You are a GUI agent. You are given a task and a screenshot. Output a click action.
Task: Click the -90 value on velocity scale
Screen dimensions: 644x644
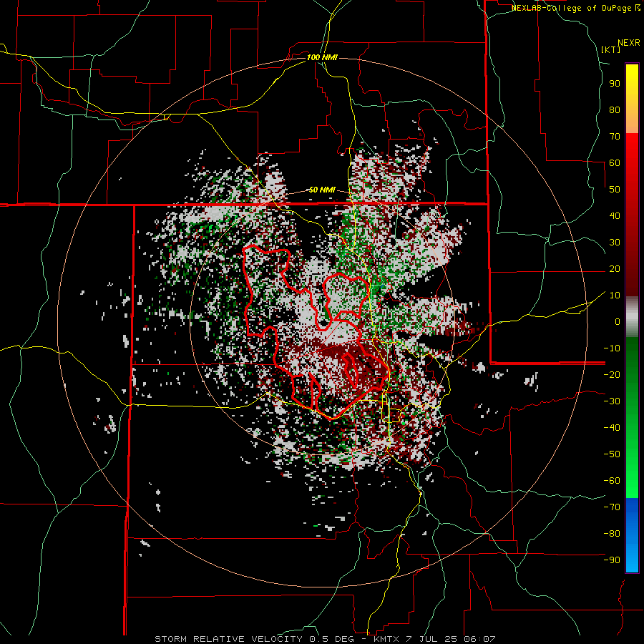[x=612, y=560]
